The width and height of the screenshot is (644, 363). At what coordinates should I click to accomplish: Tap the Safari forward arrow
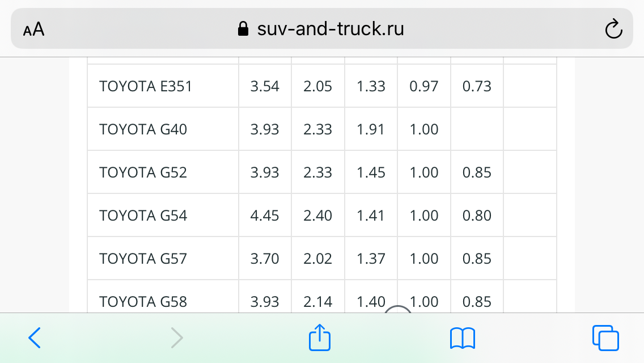(177, 338)
